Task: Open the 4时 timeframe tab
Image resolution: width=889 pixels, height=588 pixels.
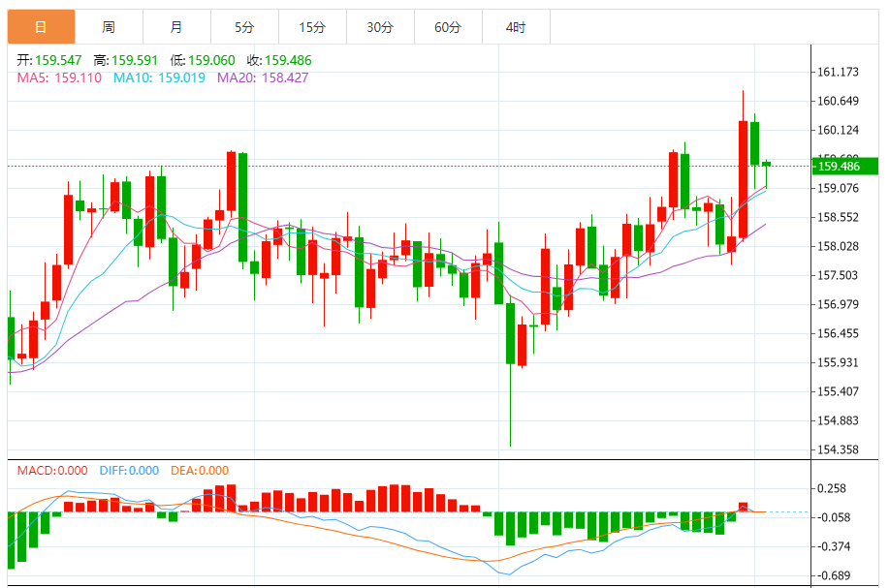Action: (516, 26)
